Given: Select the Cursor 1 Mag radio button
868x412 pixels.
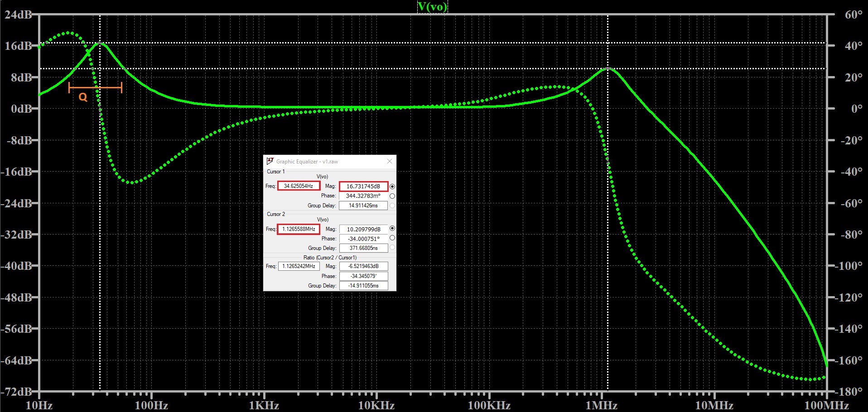Looking at the screenshot, I should tap(392, 187).
